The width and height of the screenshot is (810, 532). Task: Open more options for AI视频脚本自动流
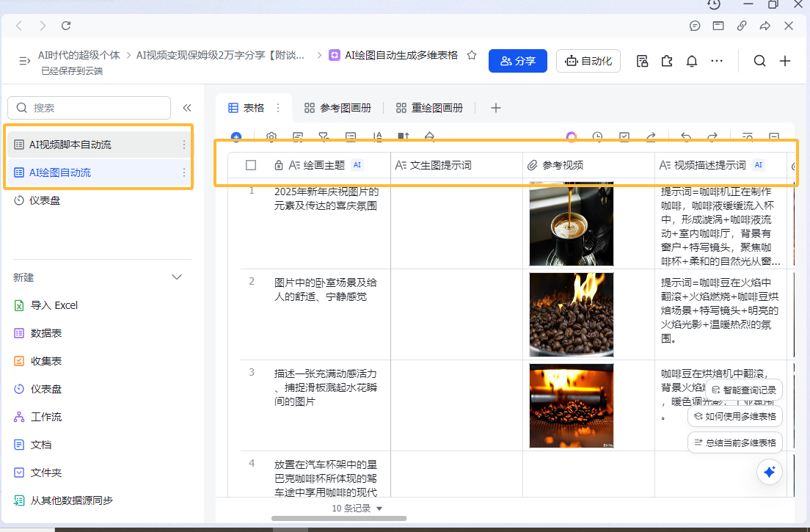tap(184, 145)
